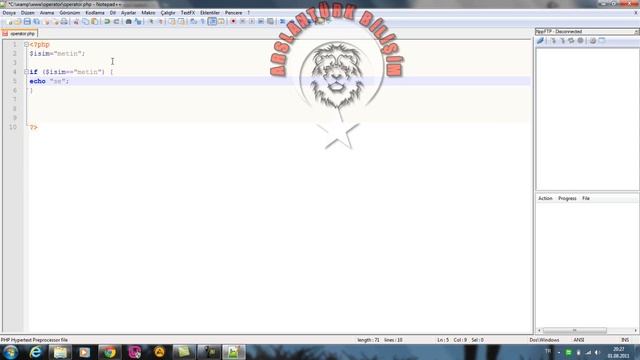This screenshot has height=360, width=640.
Task: Click the echo statement on line 5
Action: click(x=49, y=81)
